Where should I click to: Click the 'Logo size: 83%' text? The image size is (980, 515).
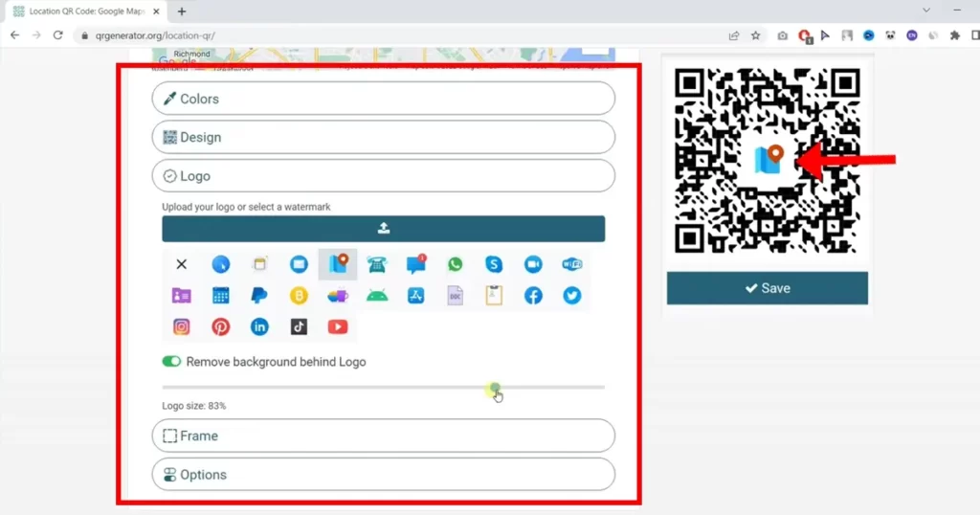[x=193, y=406]
